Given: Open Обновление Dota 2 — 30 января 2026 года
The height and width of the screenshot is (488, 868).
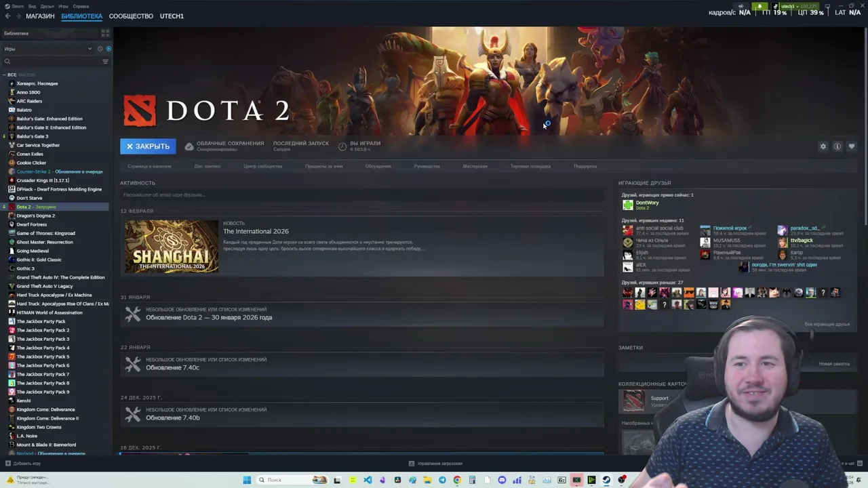Looking at the screenshot, I should [x=209, y=317].
